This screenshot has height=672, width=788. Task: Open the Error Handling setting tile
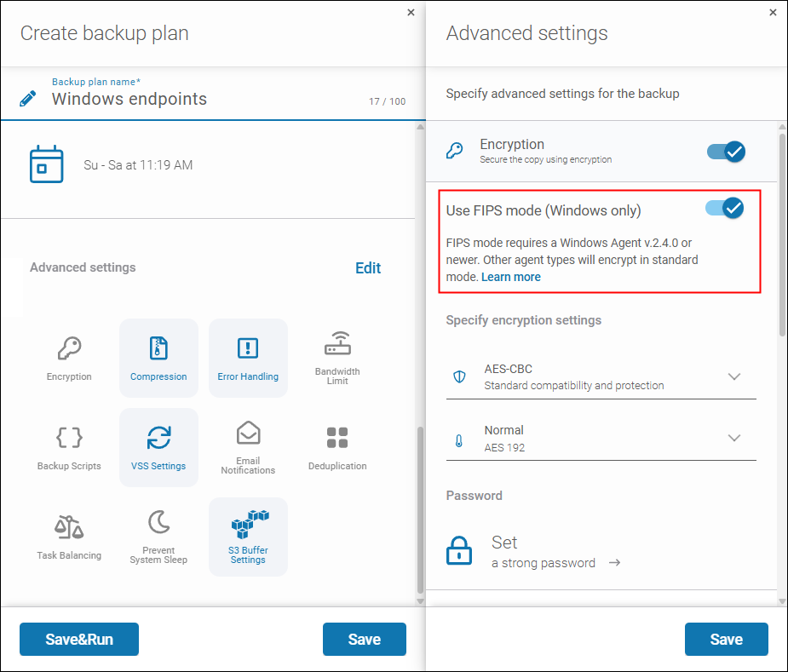pos(248,358)
